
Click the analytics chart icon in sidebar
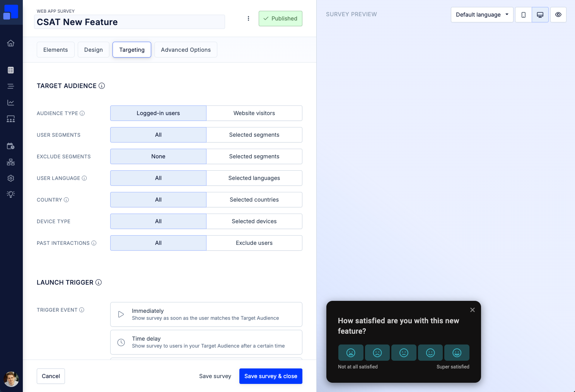(x=11, y=103)
